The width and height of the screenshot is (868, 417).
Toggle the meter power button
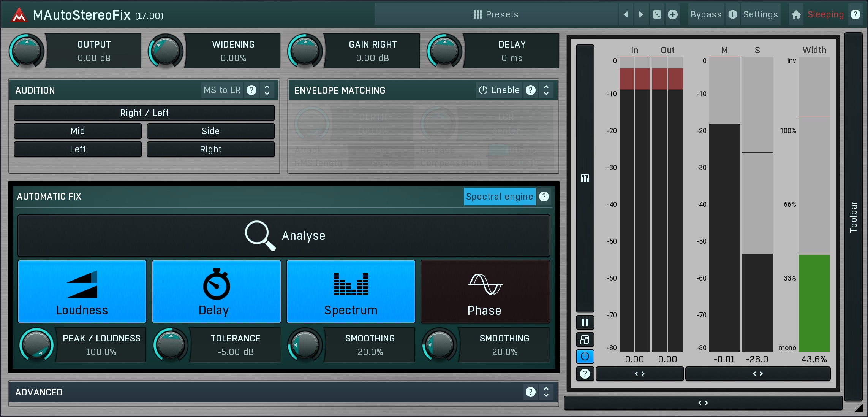pos(585,357)
